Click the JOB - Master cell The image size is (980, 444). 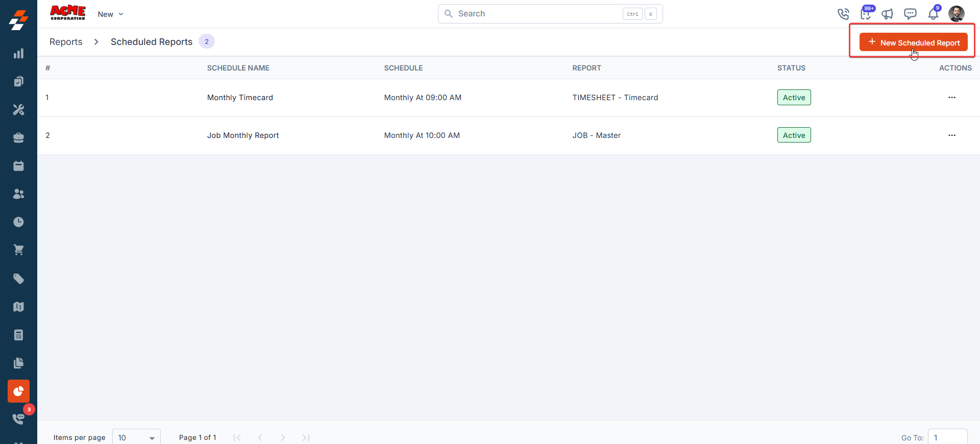tap(597, 135)
